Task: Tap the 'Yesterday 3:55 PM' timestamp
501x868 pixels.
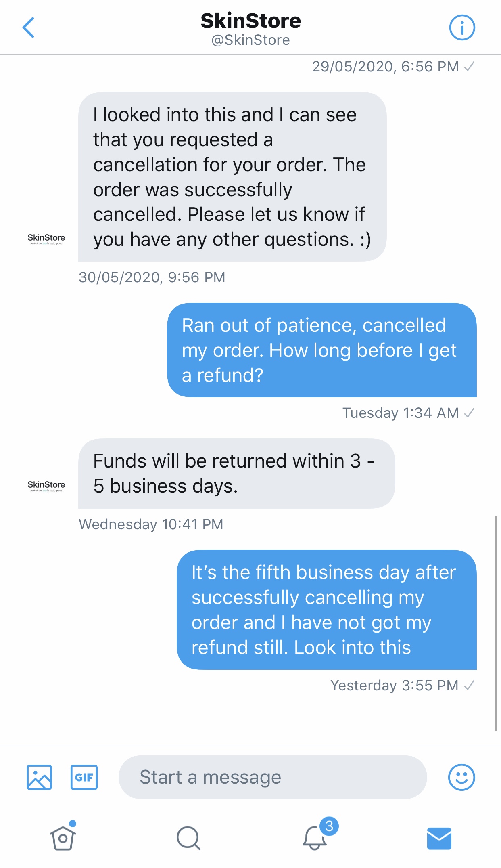Action: pyautogui.click(x=394, y=685)
